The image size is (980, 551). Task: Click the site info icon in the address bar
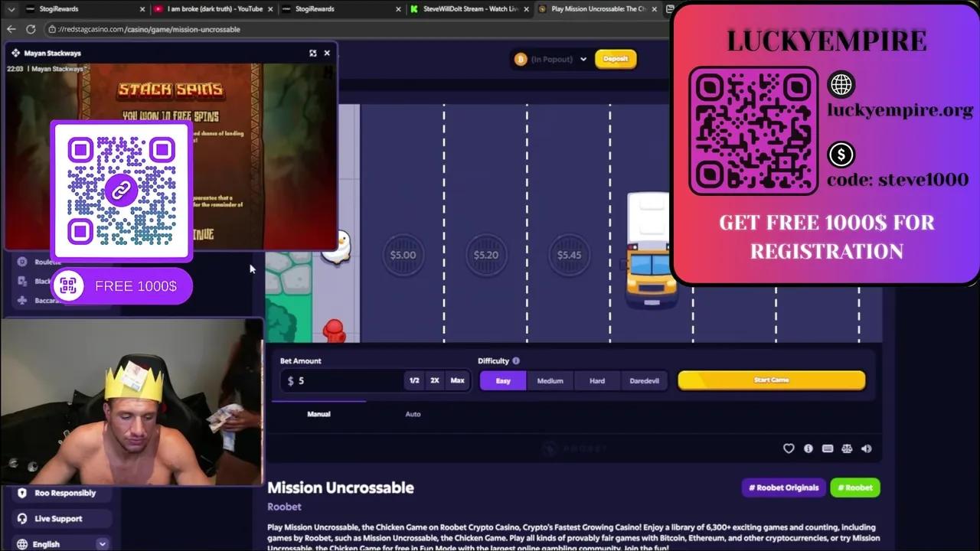coord(51,29)
